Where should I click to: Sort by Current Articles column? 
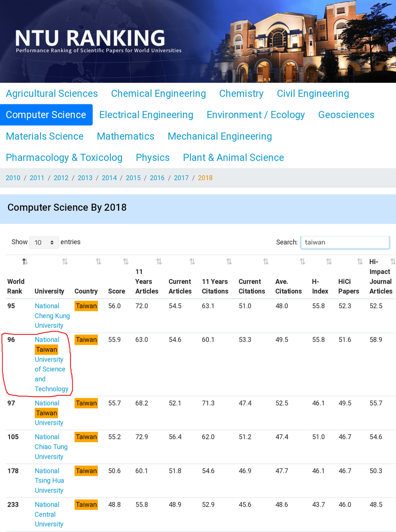(192, 262)
